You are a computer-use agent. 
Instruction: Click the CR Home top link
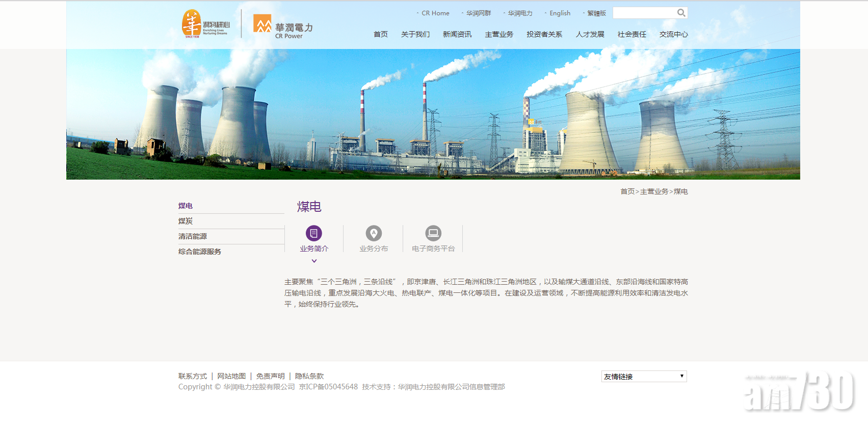point(435,13)
